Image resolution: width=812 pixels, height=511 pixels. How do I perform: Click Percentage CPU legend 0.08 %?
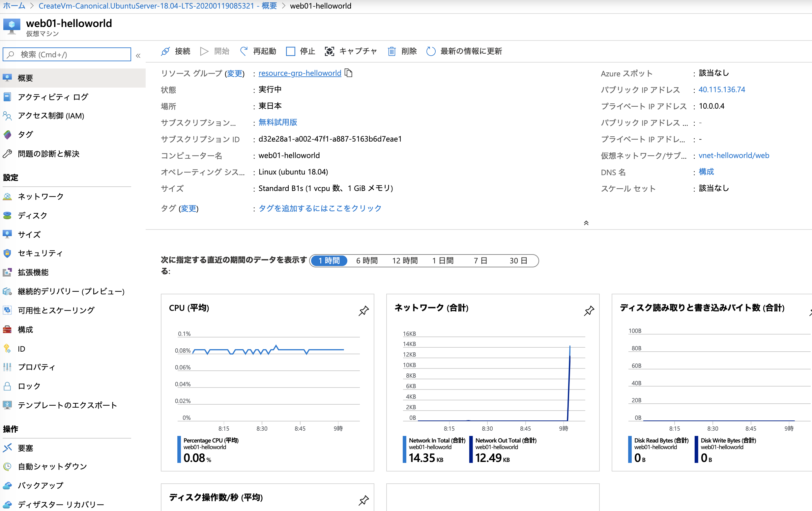208,449
